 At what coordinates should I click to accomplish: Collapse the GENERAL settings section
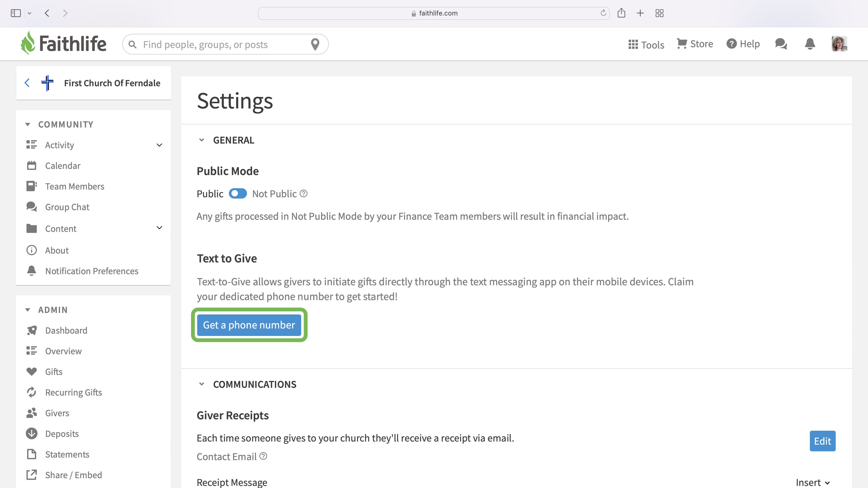[202, 140]
